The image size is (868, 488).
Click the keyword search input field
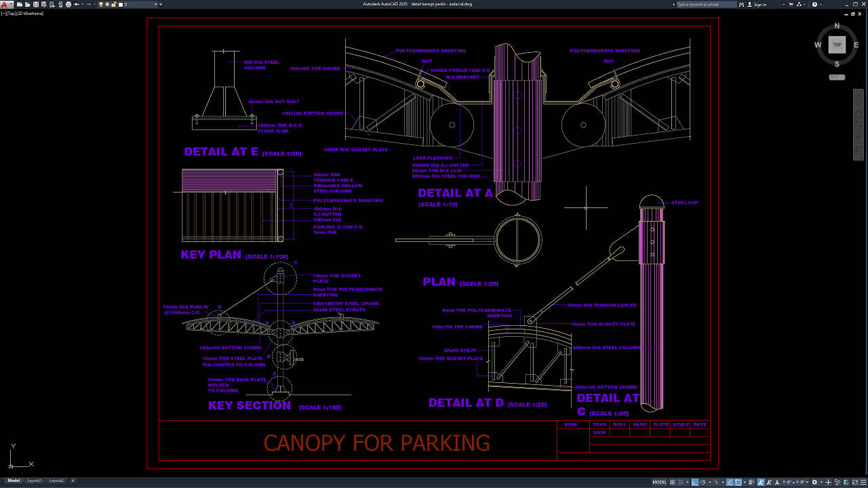(x=707, y=4)
